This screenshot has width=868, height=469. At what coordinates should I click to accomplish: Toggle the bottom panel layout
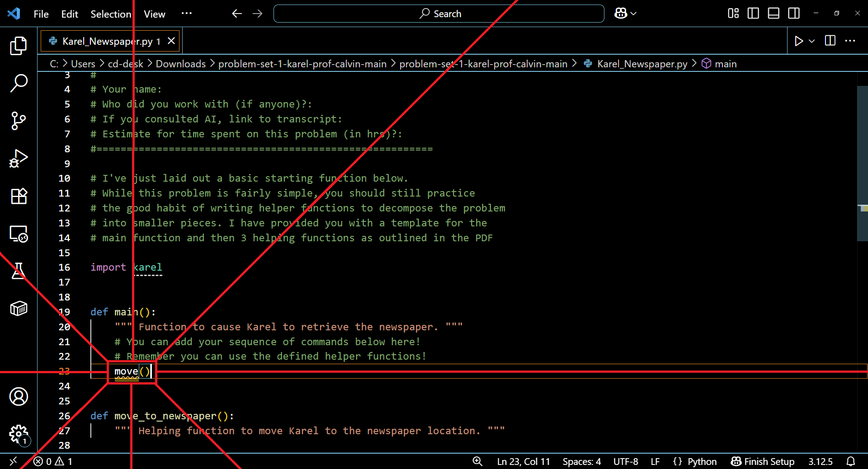tap(774, 14)
